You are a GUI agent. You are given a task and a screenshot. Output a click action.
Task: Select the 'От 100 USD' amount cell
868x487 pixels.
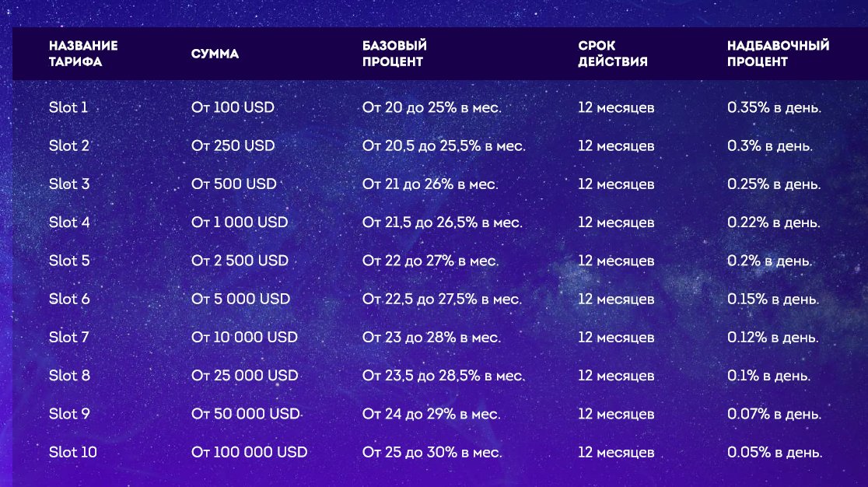[x=233, y=107]
